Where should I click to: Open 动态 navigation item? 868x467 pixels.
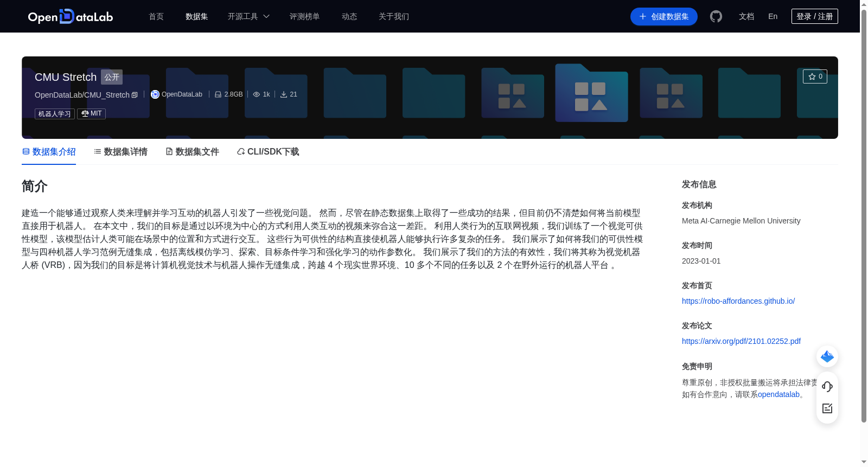click(x=349, y=16)
